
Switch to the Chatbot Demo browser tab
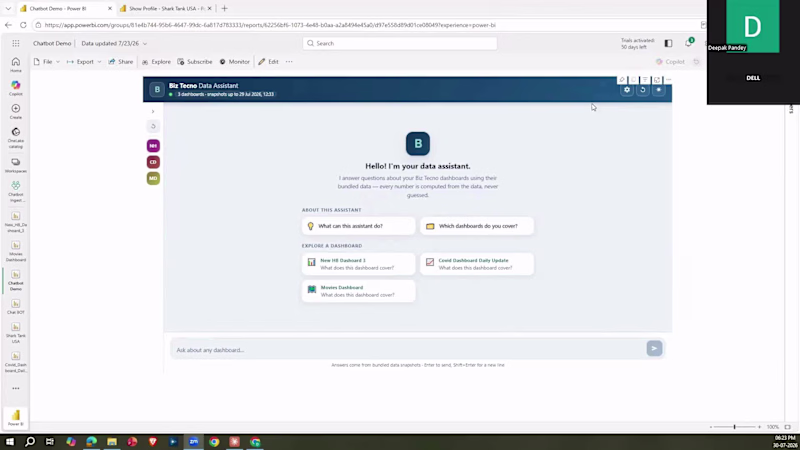tap(65, 9)
